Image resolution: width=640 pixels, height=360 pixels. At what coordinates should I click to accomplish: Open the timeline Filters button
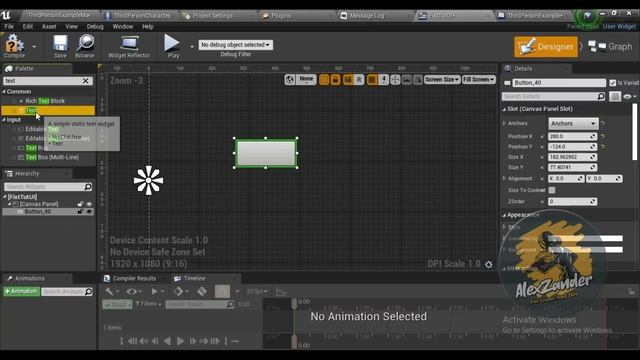point(148,304)
